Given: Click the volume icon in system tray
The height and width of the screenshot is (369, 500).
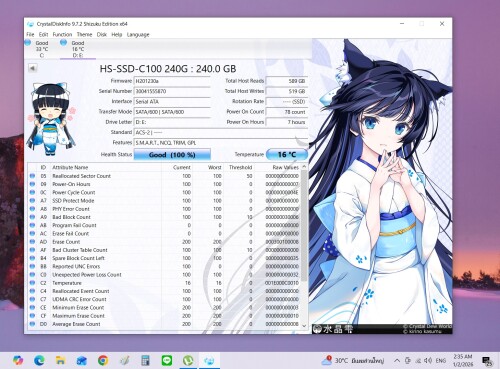Looking at the screenshot, I should tap(428, 360).
